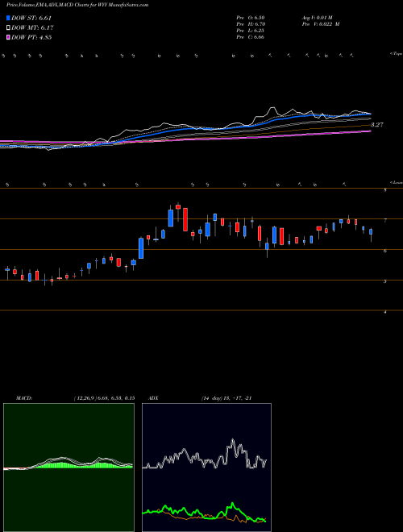Select the 'DOW MT: 6.17' legend label
This screenshot has height=532, width=403.
(32, 28)
